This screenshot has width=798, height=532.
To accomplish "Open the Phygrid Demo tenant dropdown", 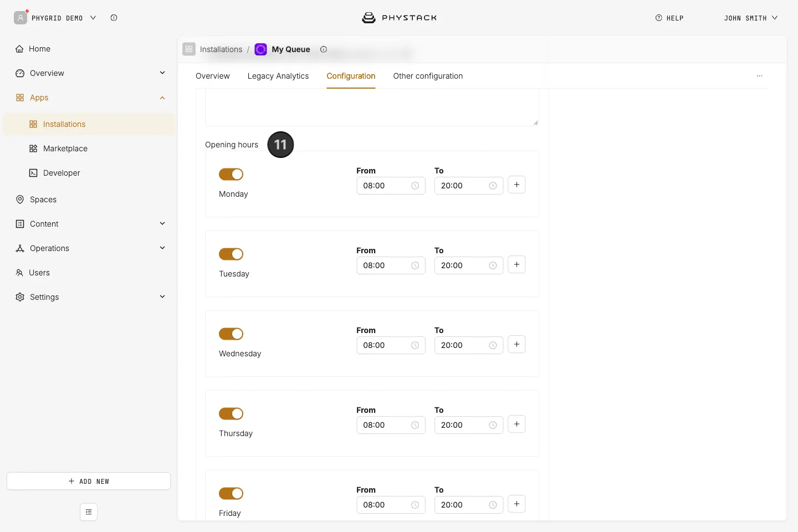I will pos(64,18).
